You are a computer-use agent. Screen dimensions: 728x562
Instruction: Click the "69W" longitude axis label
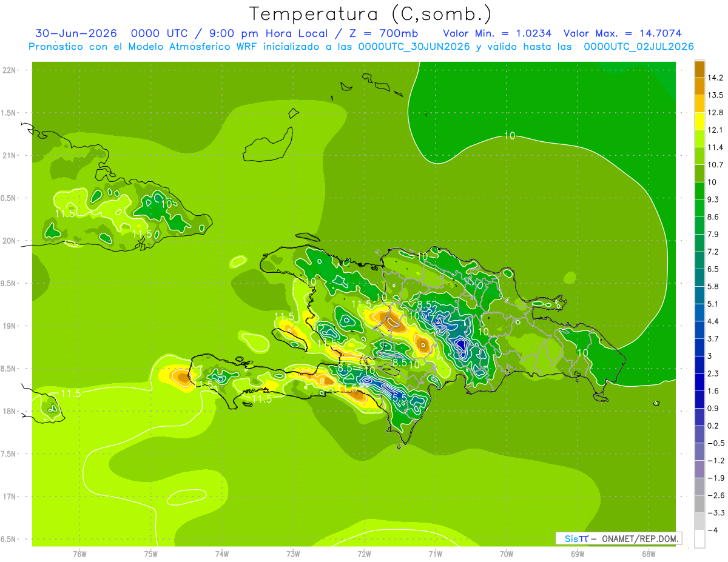(x=578, y=554)
